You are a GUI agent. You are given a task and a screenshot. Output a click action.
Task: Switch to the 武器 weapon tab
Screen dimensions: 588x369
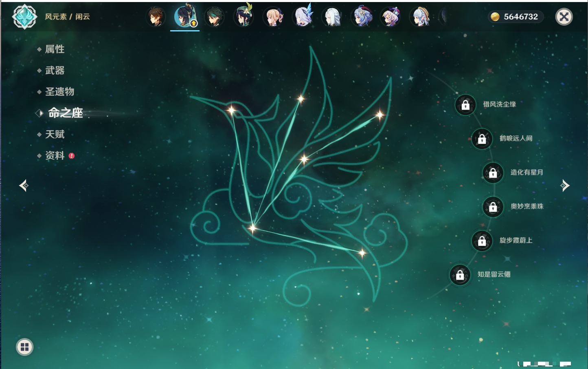[55, 71]
